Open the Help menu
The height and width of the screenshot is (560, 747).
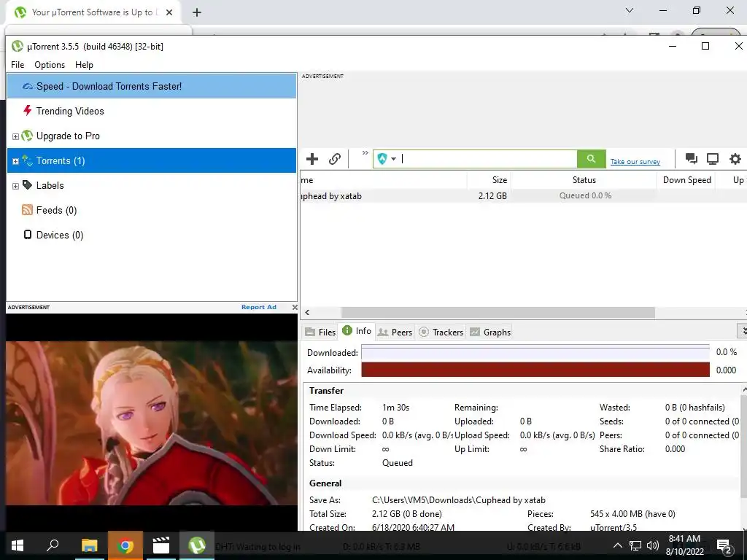click(x=84, y=65)
